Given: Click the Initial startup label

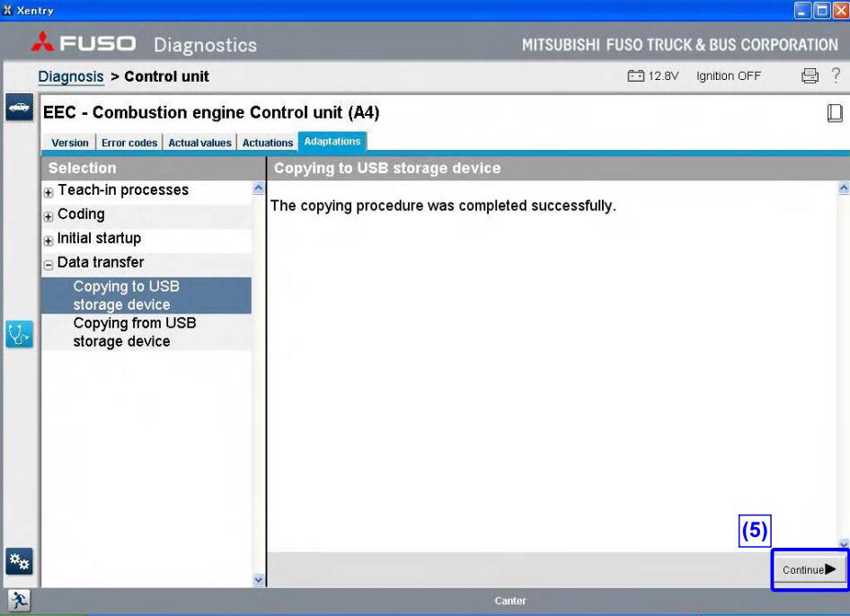Looking at the screenshot, I should (99, 238).
